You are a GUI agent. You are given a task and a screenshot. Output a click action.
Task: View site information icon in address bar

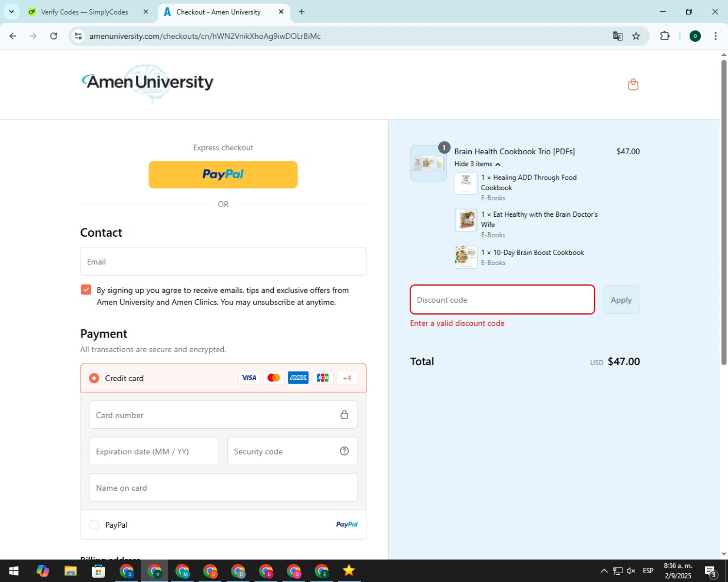[78, 36]
